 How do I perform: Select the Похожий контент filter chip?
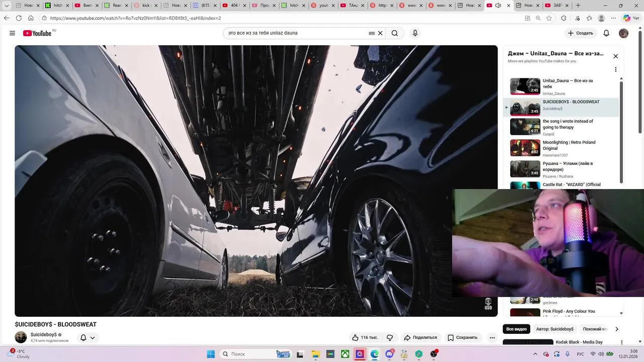click(594, 329)
